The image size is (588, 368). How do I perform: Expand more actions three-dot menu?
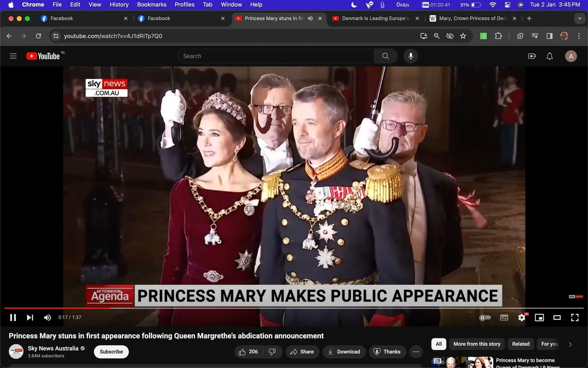pyautogui.click(x=416, y=352)
